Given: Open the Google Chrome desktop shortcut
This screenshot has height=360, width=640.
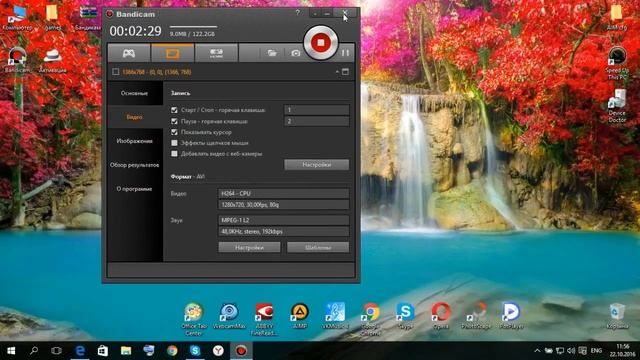Looking at the screenshot, I should pyautogui.click(x=370, y=319).
